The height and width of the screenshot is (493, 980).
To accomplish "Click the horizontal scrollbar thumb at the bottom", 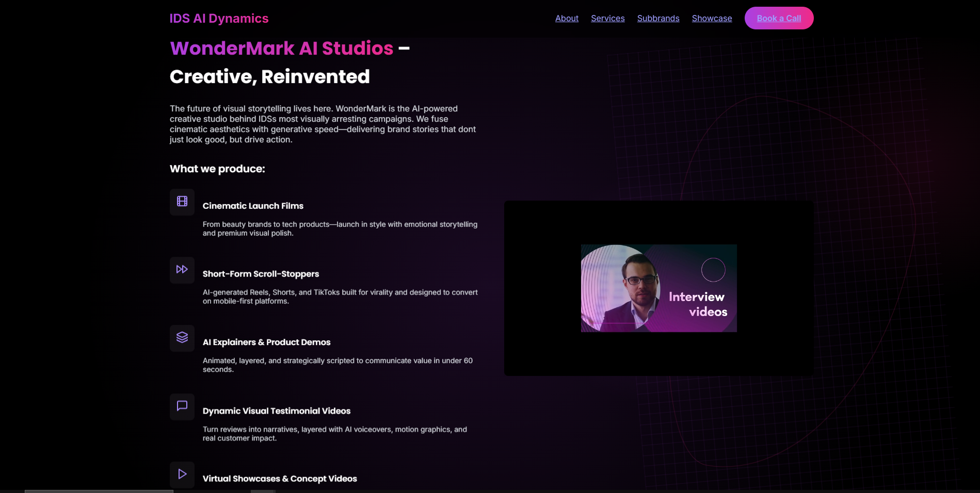I will (99, 491).
